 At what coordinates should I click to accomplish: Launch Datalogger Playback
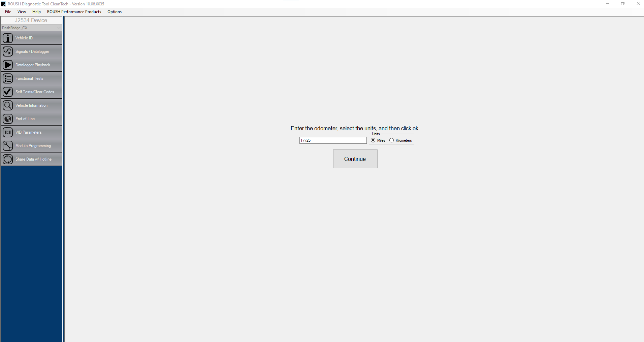point(31,65)
